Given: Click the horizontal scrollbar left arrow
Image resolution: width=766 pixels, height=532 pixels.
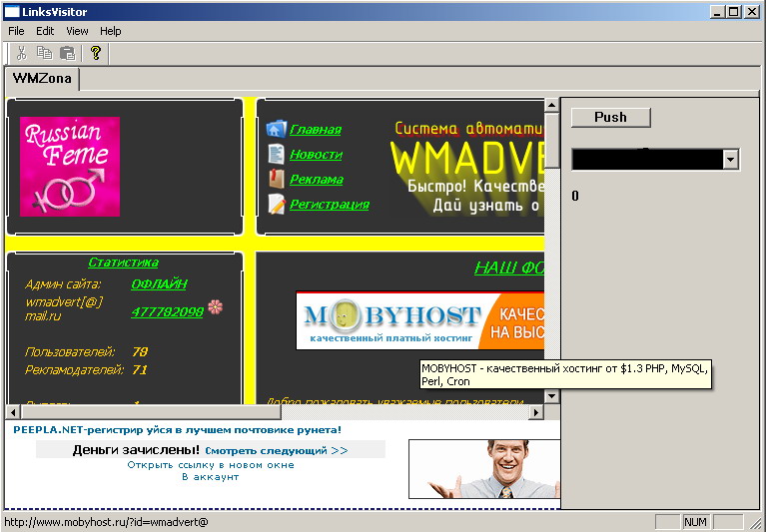Looking at the screenshot, I should (x=13, y=412).
